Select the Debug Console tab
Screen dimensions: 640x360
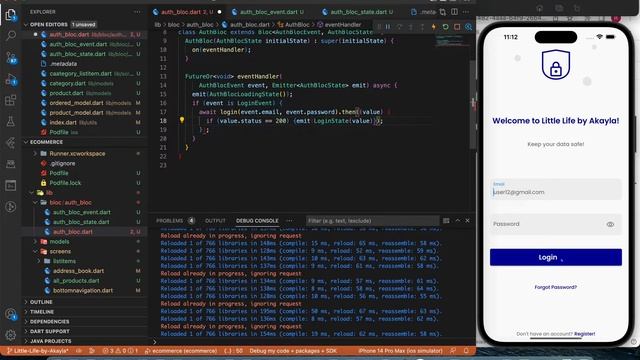[x=257, y=221]
